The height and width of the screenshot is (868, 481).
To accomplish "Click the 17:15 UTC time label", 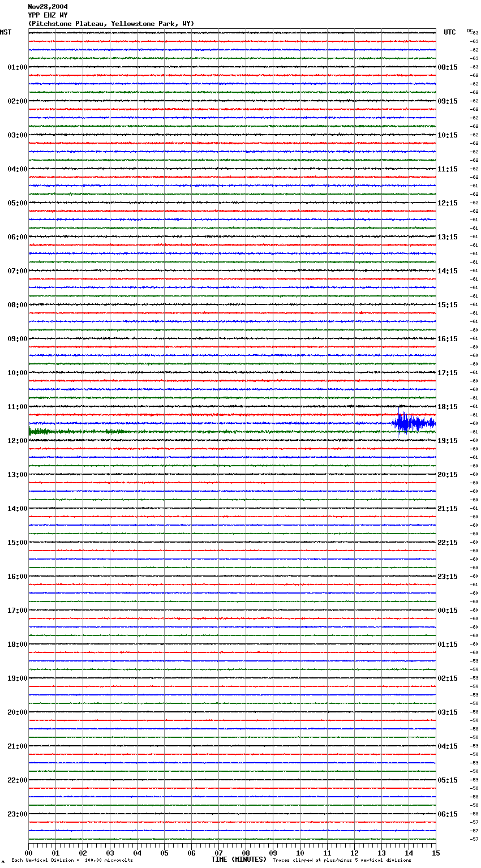I will [x=448, y=373].
